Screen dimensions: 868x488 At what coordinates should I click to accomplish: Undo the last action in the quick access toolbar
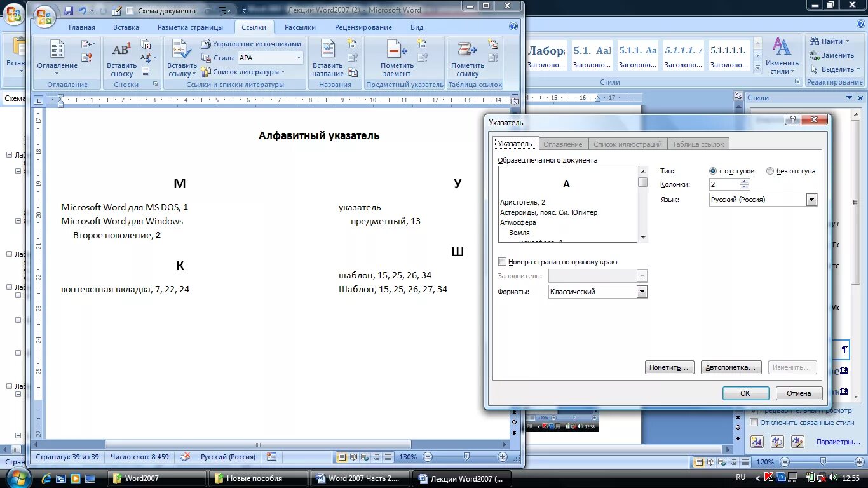coord(82,11)
